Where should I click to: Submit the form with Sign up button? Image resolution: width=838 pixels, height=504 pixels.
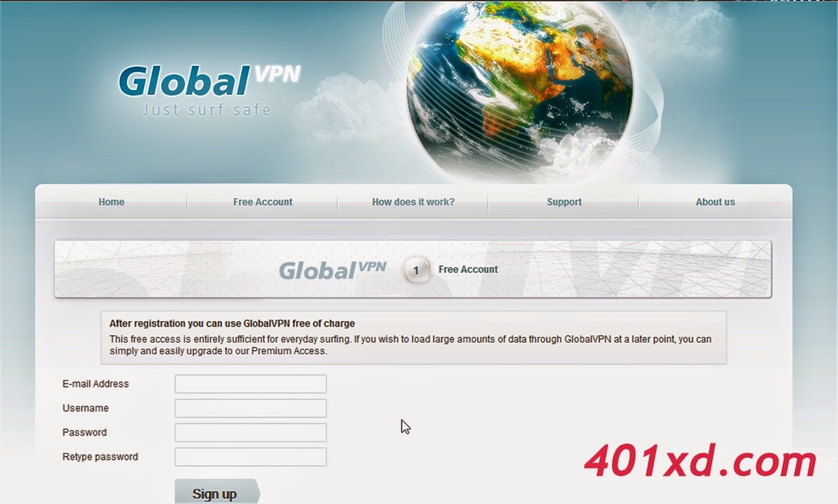[216, 493]
